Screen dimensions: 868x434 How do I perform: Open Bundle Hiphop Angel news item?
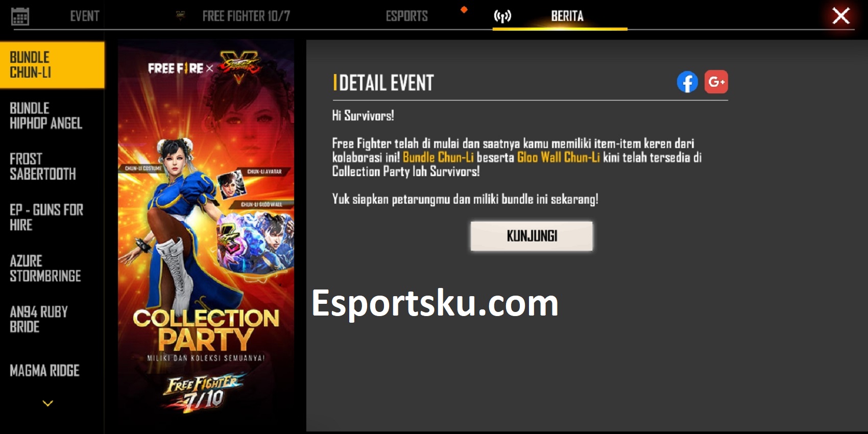(x=52, y=116)
